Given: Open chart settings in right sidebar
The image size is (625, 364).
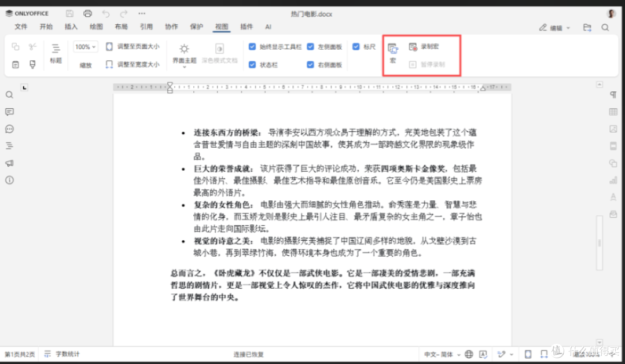Looking at the screenshot, I should tap(613, 180).
